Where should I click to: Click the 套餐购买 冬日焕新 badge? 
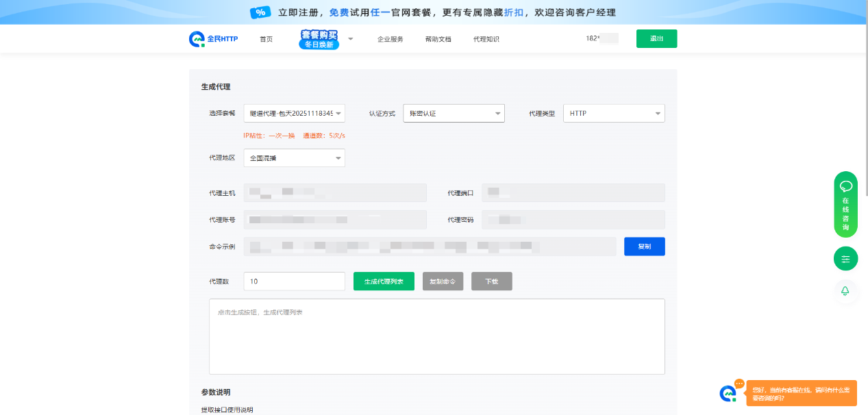coord(319,39)
